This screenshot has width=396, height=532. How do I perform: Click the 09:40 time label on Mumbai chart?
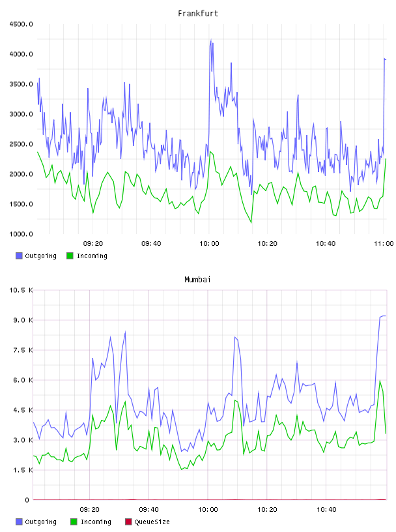149,510
